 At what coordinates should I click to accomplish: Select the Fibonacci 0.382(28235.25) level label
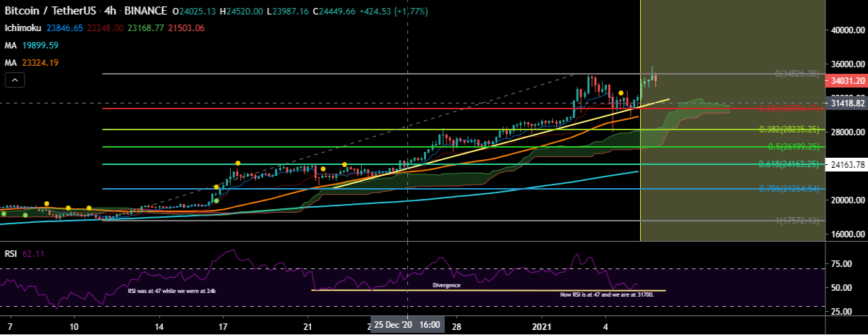[790, 130]
